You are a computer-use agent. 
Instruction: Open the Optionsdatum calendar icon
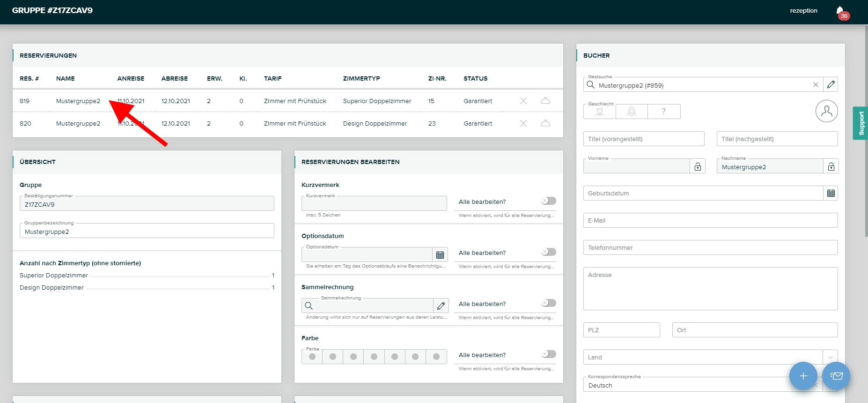[440, 255]
